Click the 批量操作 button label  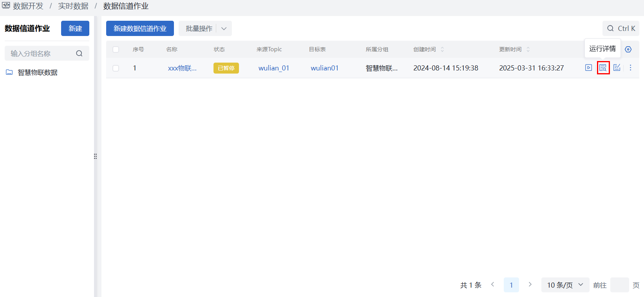(x=199, y=29)
